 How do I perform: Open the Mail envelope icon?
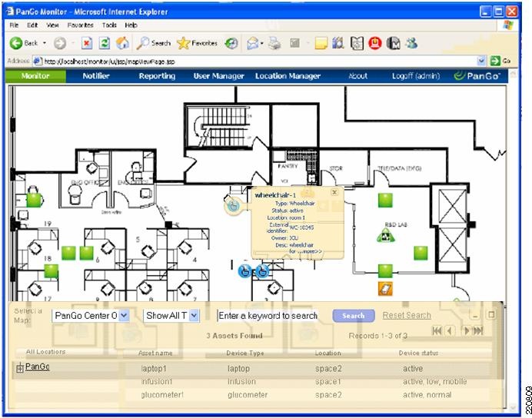[x=252, y=43]
